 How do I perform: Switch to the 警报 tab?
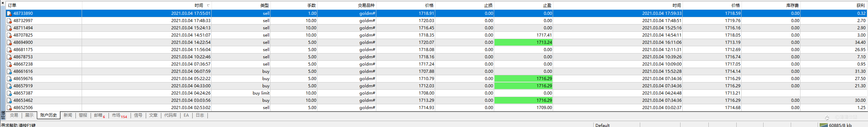coord(83,115)
